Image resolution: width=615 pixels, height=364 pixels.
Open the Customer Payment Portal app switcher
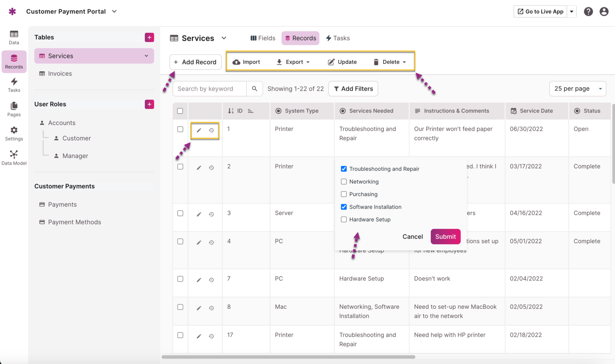tap(114, 11)
